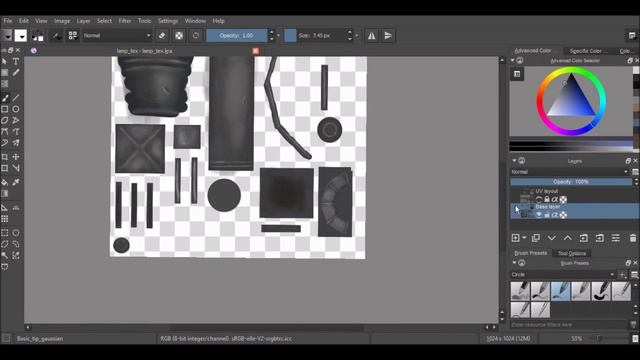
Task: Select the Crop tool
Action: pyautogui.click(x=5, y=157)
